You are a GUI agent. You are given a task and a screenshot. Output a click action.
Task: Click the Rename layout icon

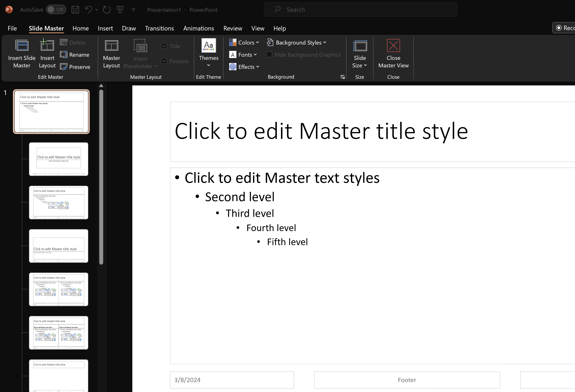(63, 55)
